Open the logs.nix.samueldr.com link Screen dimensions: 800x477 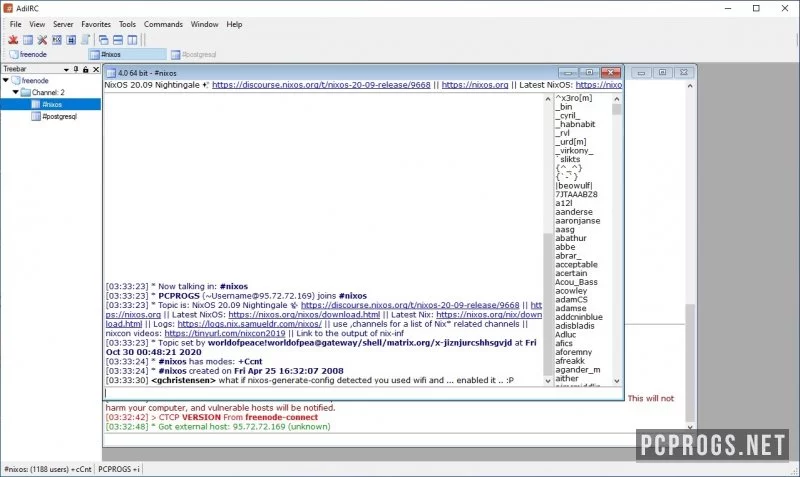[x=249, y=324]
